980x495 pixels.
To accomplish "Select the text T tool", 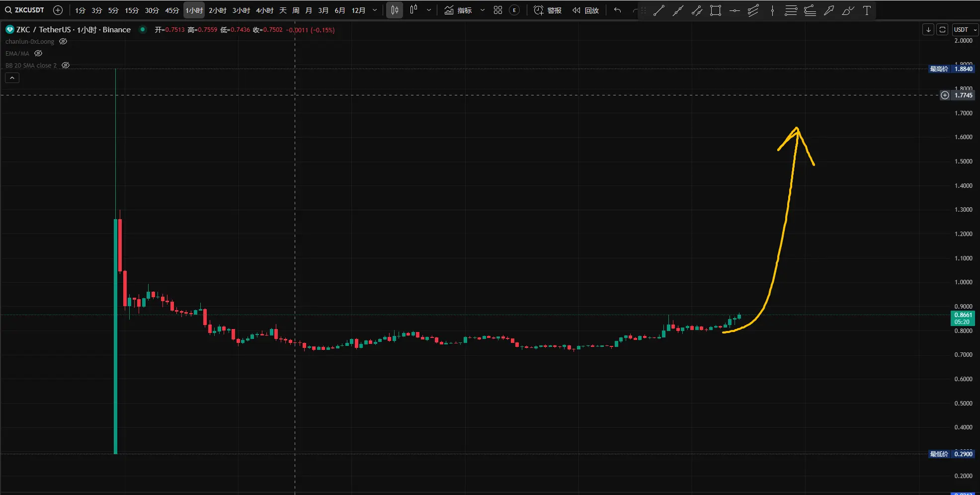I will click(867, 10).
